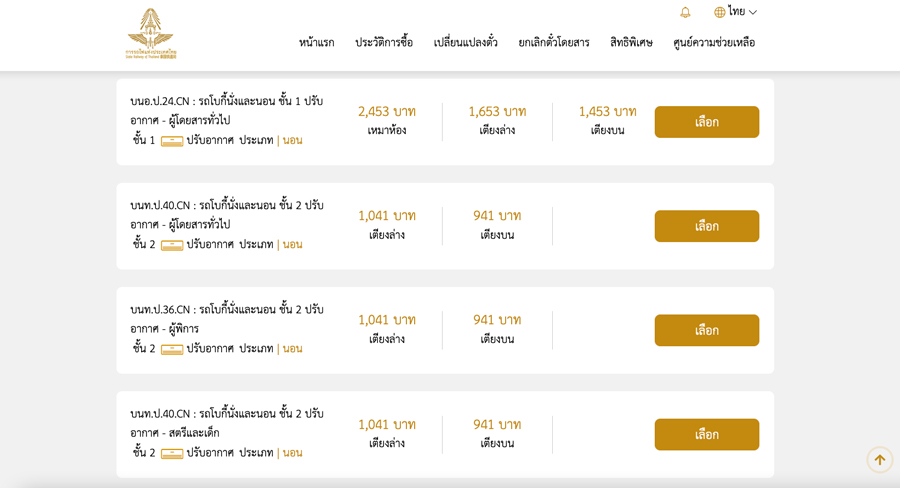Open the notification bell
Image resolution: width=900 pixels, height=488 pixels.
(x=685, y=12)
